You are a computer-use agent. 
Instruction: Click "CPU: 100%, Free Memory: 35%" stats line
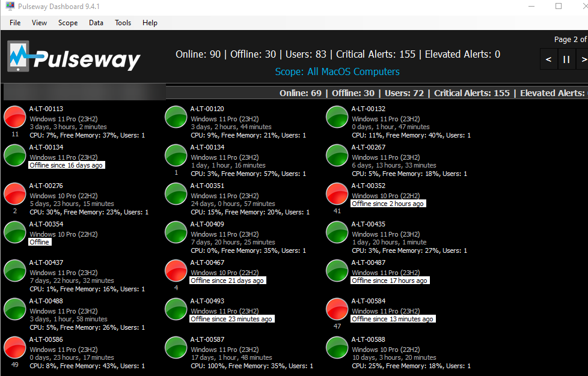(252, 366)
